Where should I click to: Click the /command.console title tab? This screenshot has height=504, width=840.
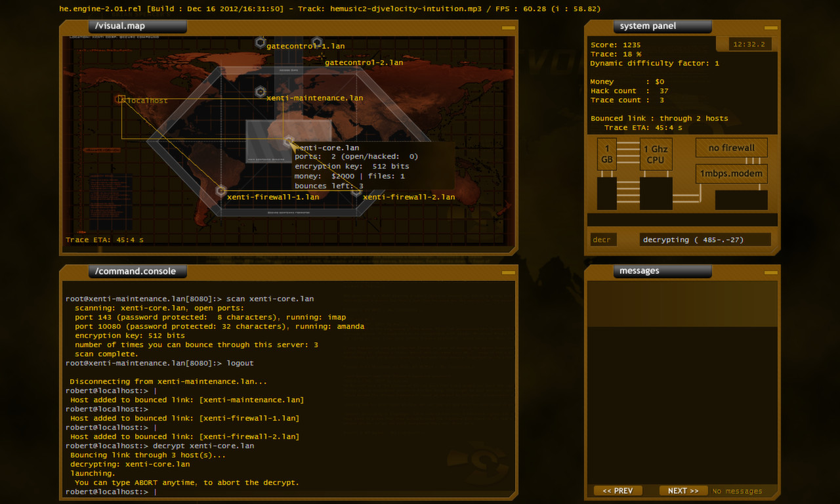136,271
